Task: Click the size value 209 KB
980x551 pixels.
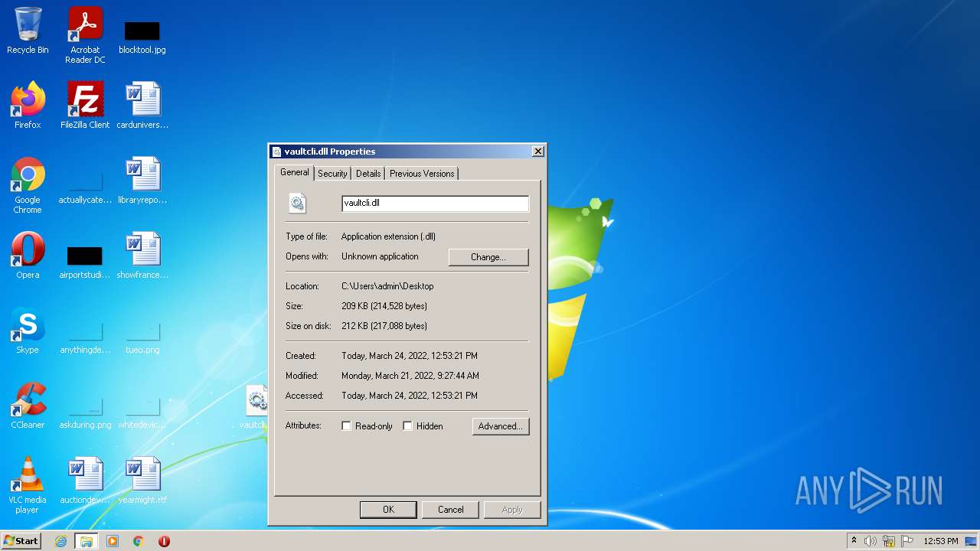Action: click(384, 306)
